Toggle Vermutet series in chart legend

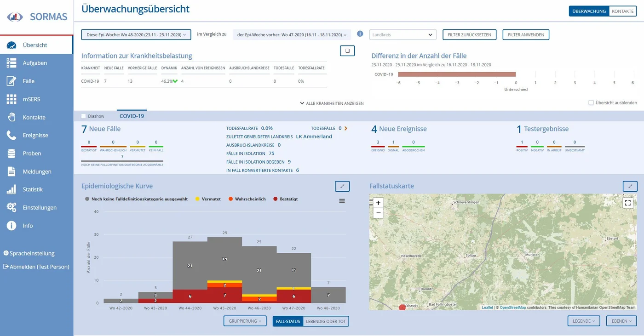tap(208, 199)
